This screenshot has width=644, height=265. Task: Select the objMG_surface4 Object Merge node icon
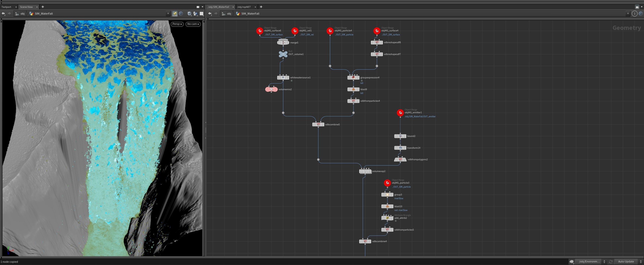(x=377, y=31)
